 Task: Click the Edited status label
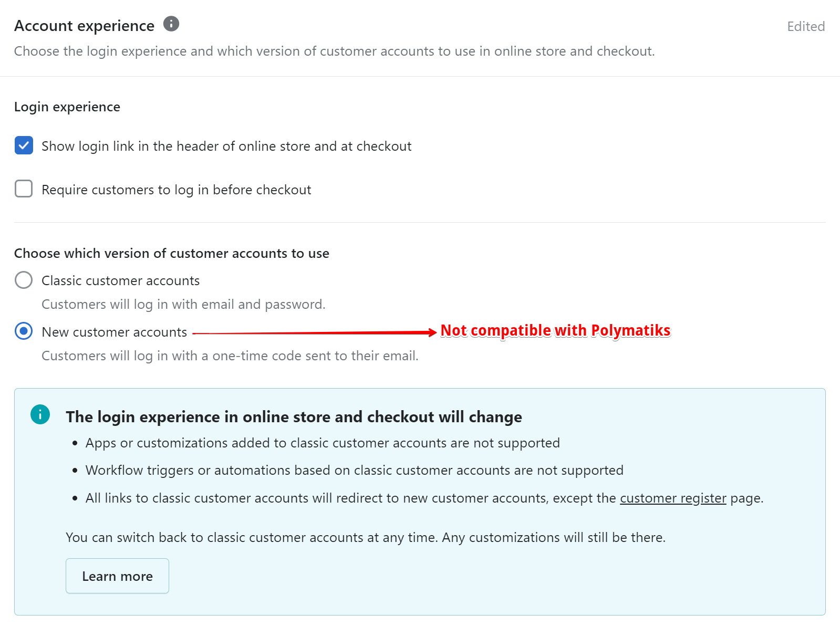coord(805,26)
